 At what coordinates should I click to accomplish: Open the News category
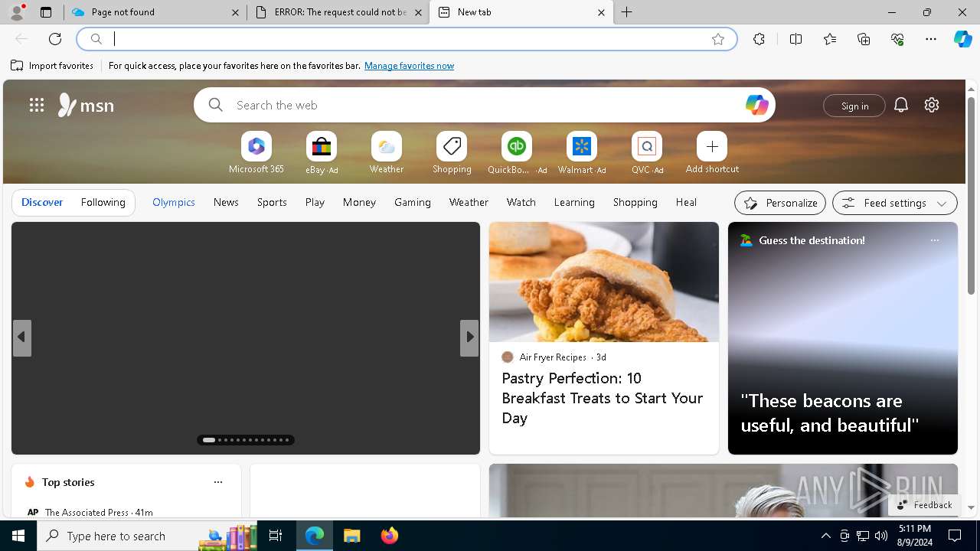(x=226, y=202)
